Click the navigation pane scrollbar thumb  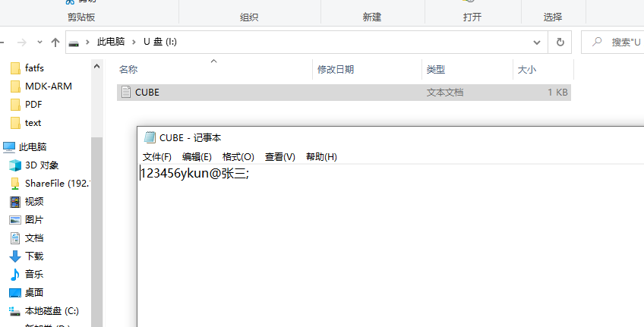pos(97,232)
